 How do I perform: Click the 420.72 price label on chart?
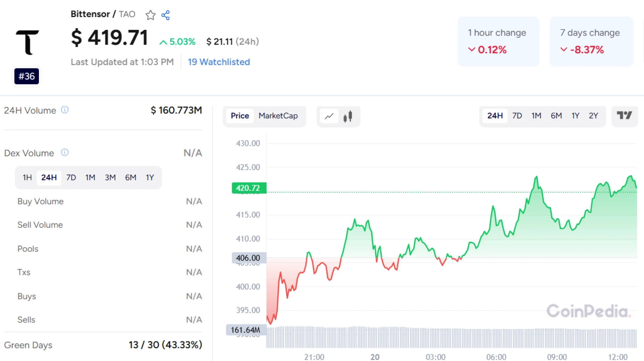click(249, 188)
